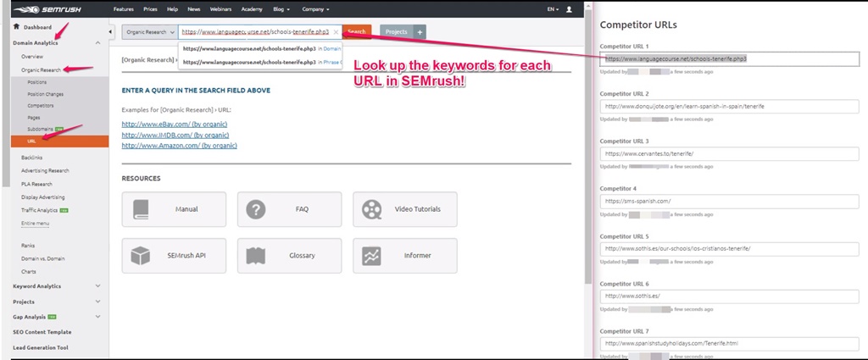Image resolution: width=868 pixels, height=360 pixels.
Task: Click the Competitor URL 6 sothis.es field
Action: [729, 296]
